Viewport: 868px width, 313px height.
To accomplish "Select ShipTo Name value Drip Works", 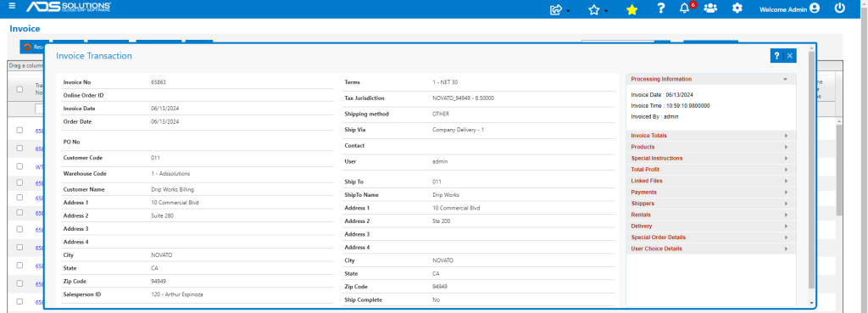I will point(446,195).
